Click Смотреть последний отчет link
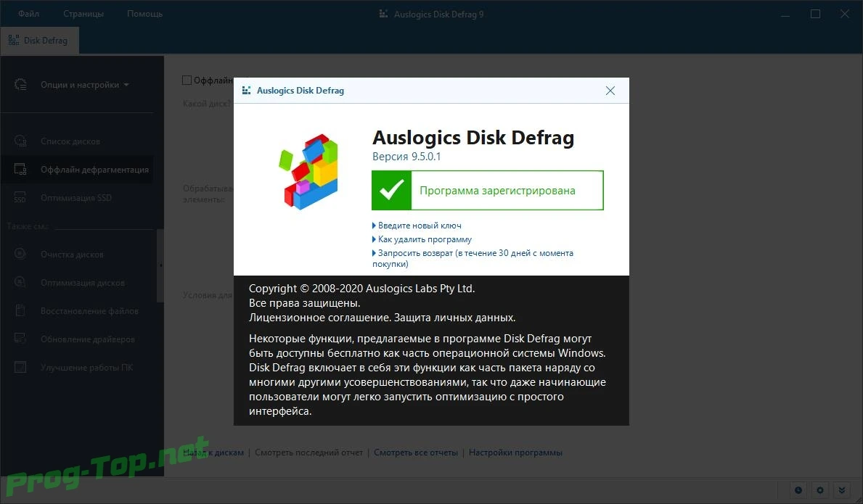 click(x=308, y=453)
